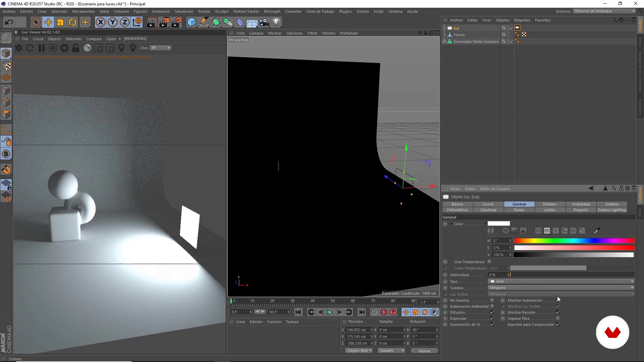Uncheck the Difusión checkbox
The height and width of the screenshot is (362, 644).
pyautogui.click(x=492, y=312)
